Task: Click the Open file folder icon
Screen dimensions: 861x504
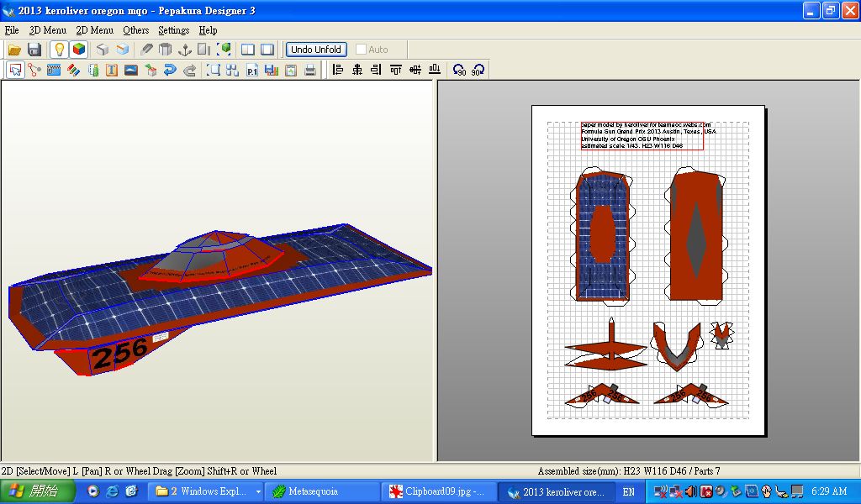Action: click(x=14, y=50)
